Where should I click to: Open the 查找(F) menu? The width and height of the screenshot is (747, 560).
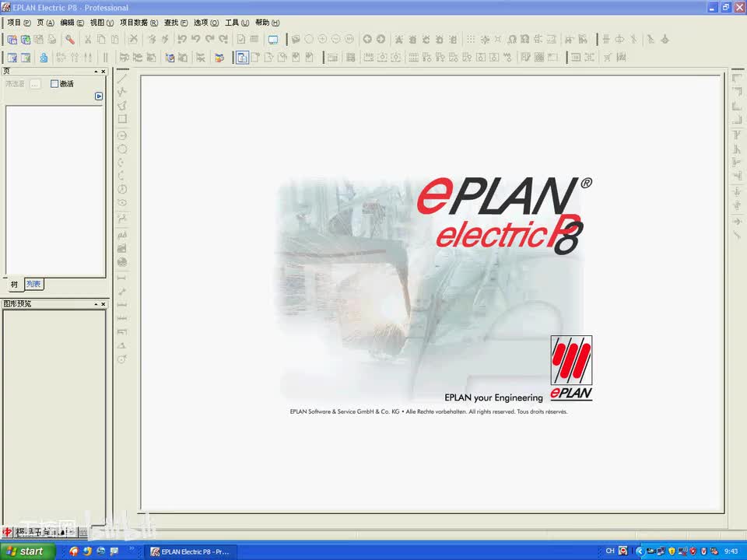pos(176,23)
